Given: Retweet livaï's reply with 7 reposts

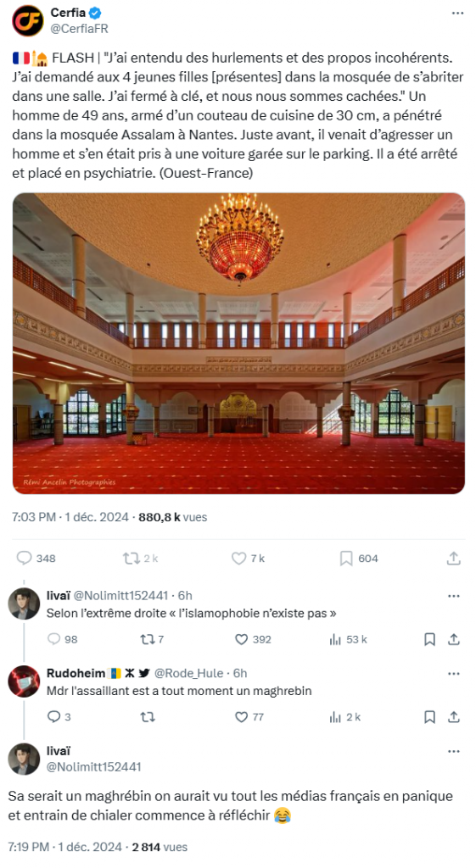Looking at the screenshot, I should (147, 639).
